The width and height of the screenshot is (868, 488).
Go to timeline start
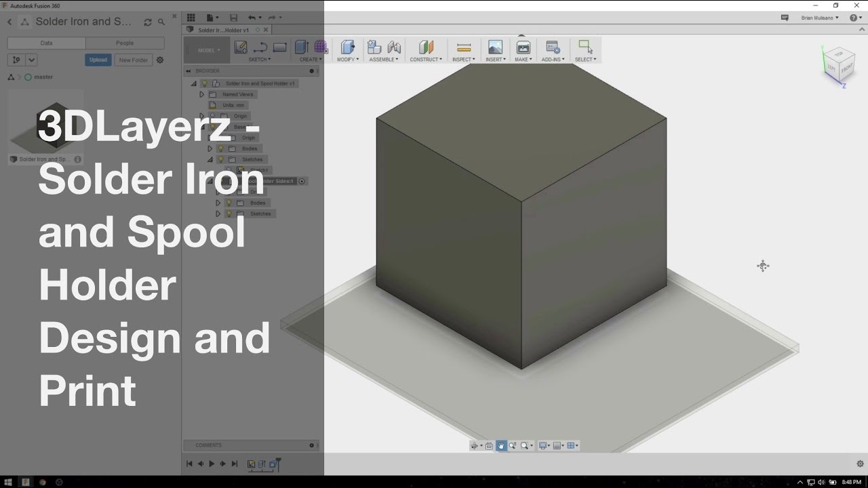pos(189,464)
